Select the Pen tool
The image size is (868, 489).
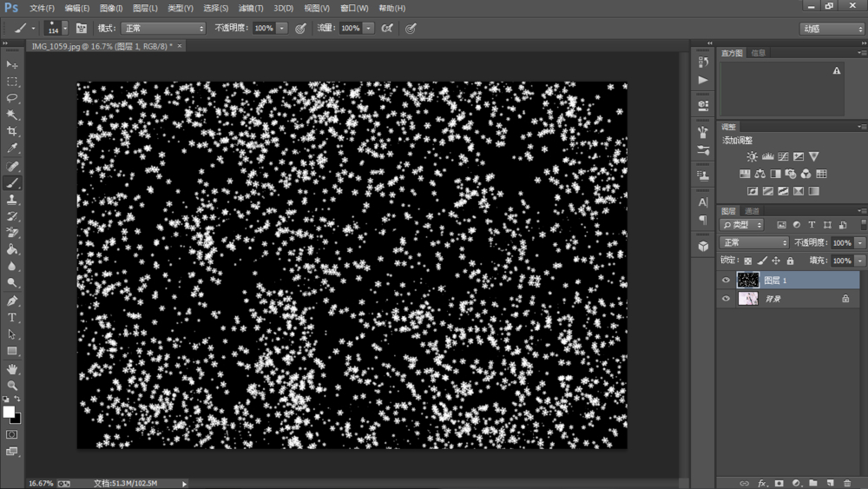pyautogui.click(x=11, y=301)
